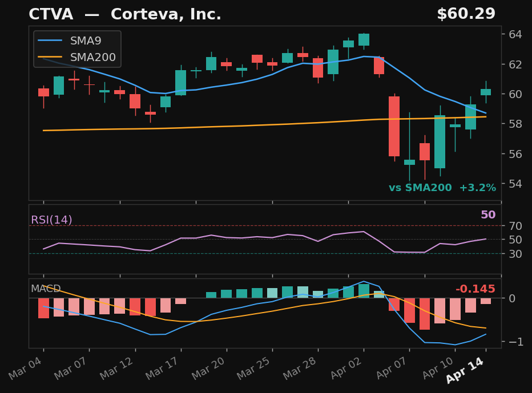Viewport: 532px width, 393px height.
Task: Click the MACD −1 axis label
Action: click(x=515, y=342)
